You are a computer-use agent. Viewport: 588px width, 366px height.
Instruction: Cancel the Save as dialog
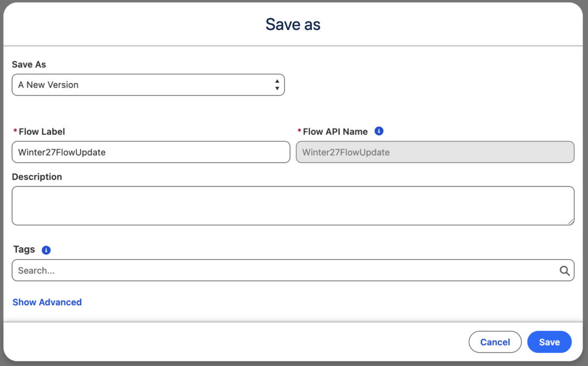click(495, 342)
